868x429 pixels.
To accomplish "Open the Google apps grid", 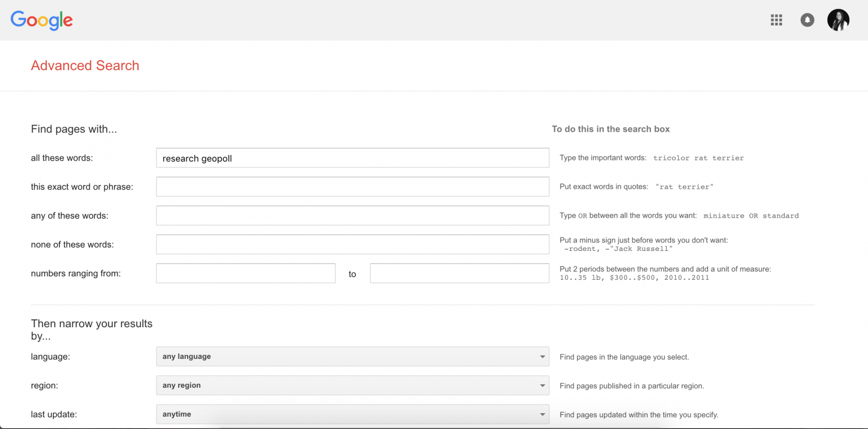I will pyautogui.click(x=776, y=20).
